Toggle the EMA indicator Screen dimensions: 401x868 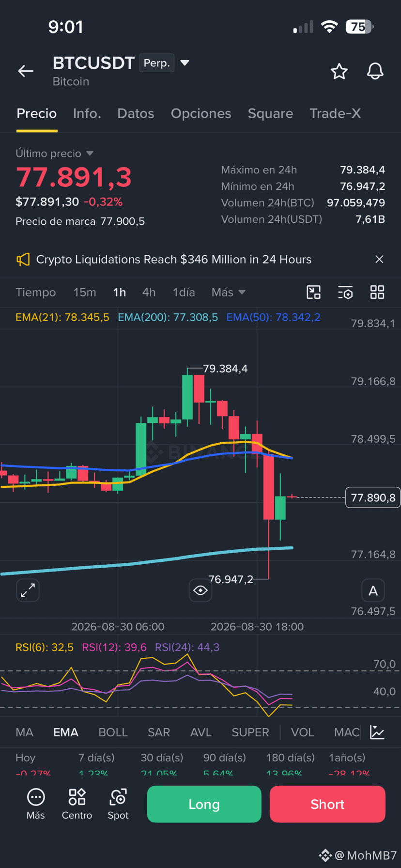point(66,732)
